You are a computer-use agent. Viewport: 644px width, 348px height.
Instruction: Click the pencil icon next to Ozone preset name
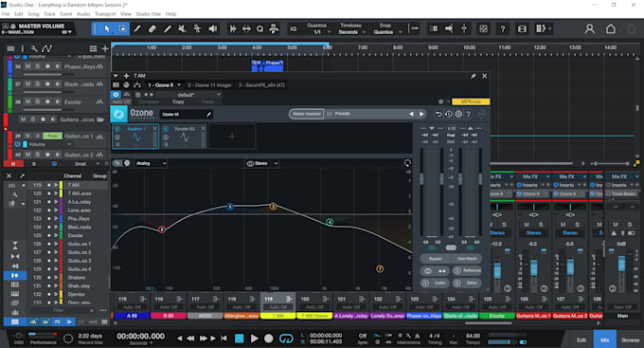point(208,115)
